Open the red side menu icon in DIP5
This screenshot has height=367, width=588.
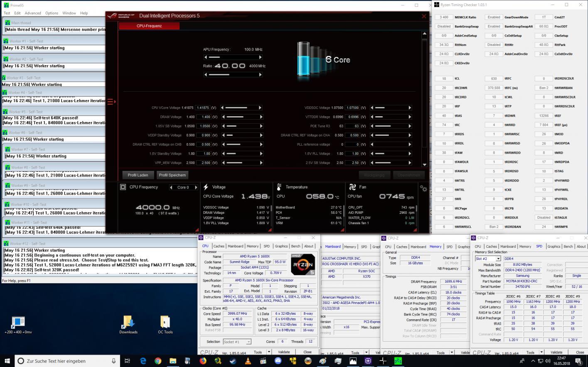[111, 101]
